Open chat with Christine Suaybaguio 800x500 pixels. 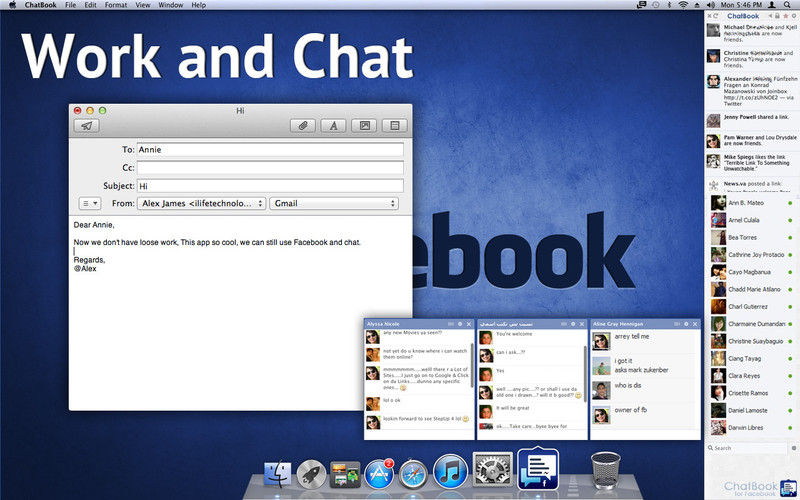[x=752, y=341]
